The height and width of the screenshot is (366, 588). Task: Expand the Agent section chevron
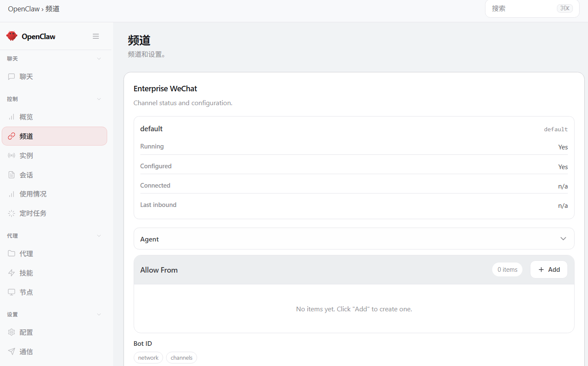[563, 239]
